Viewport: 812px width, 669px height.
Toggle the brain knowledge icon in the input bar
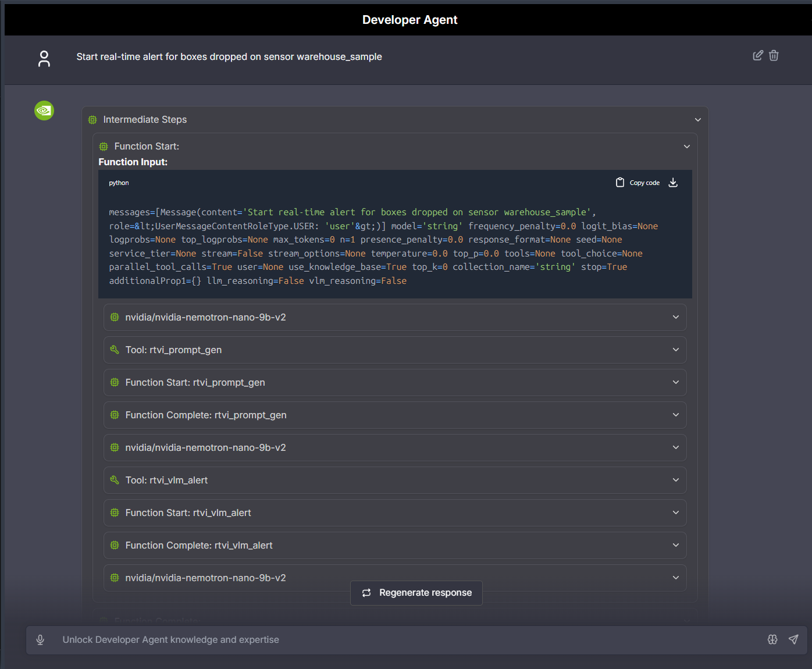click(772, 639)
